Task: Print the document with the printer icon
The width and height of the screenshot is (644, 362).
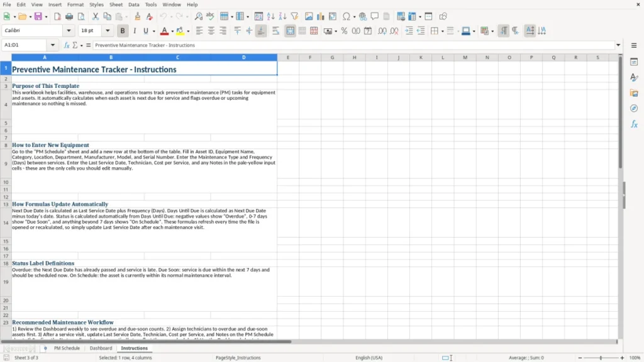Action: click(69, 16)
